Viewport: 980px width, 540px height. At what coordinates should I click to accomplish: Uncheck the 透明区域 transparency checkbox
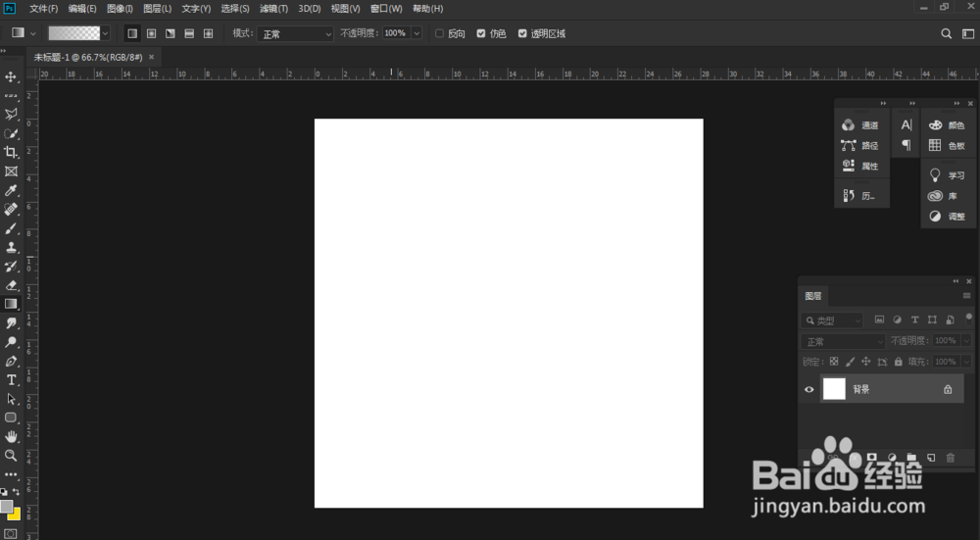[x=522, y=33]
